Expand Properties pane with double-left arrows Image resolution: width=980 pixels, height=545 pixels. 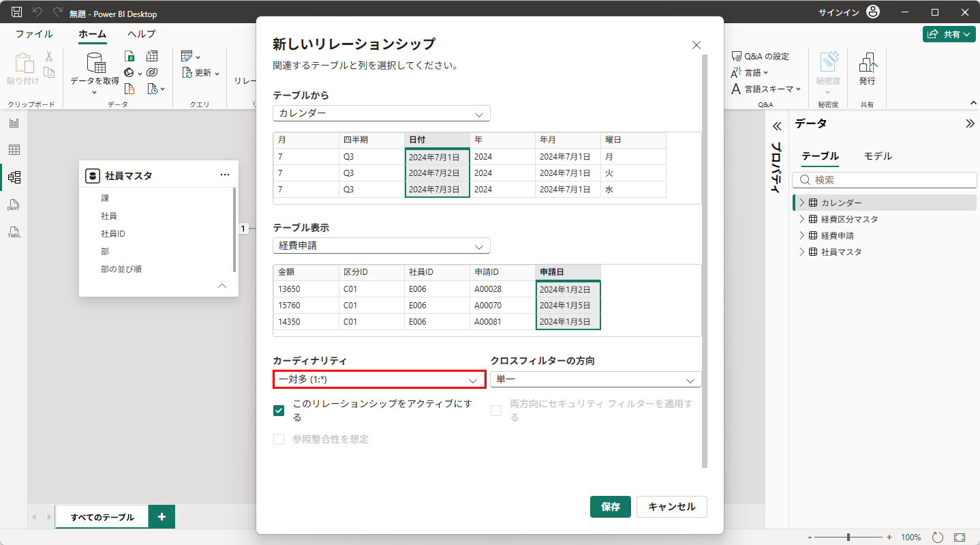tap(776, 126)
